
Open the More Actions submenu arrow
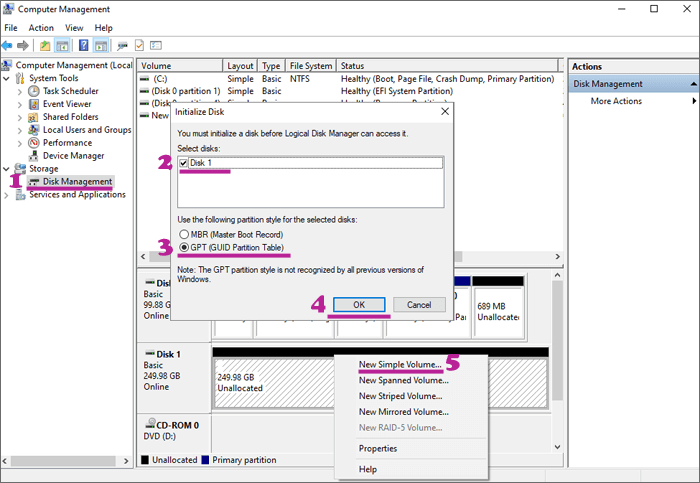click(x=694, y=101)
